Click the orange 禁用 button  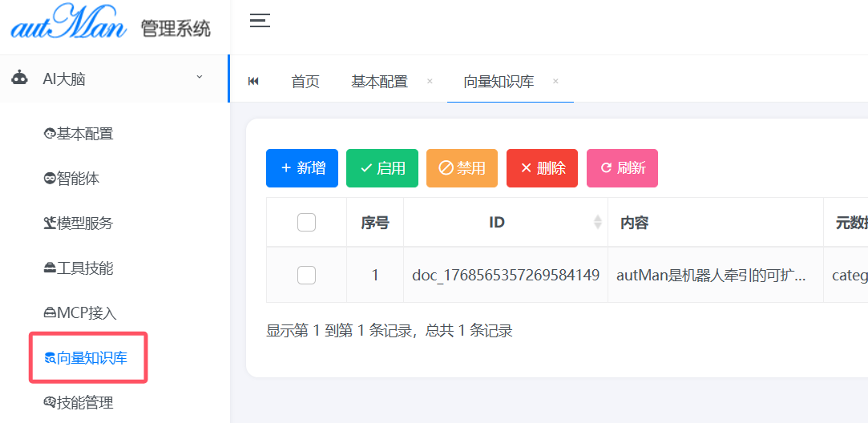pos(462,167)
